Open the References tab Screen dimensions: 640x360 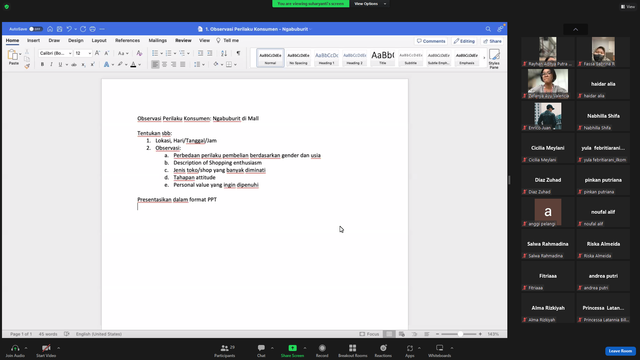click(127, 40)
